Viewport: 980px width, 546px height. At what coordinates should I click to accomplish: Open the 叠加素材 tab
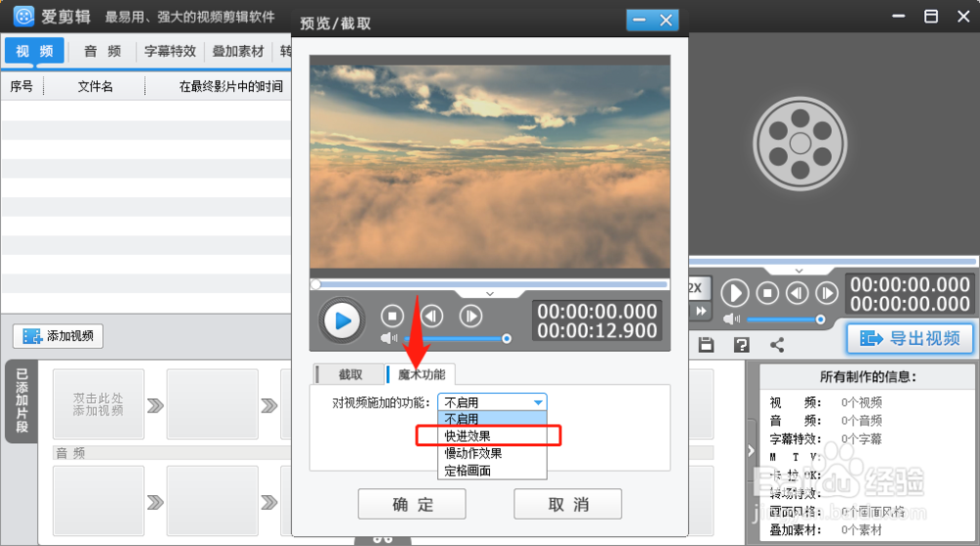click(238, 51)
